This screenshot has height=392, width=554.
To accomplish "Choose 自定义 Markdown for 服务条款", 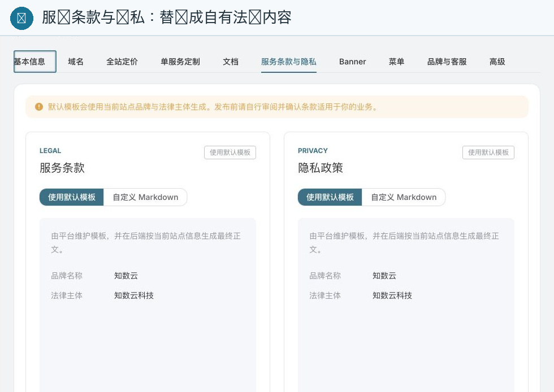I will click(x=145, y=197).
